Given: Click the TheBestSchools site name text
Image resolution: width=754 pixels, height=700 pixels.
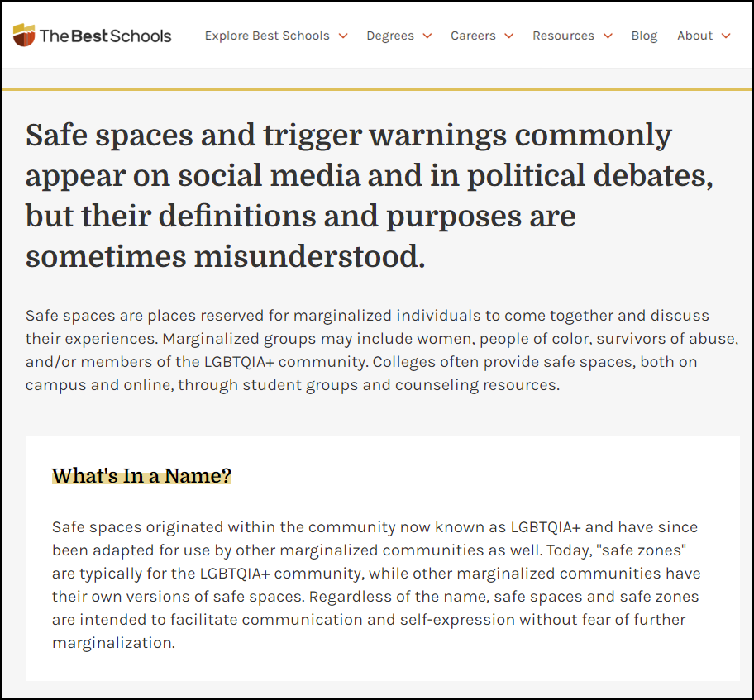Looking at the screenshot, I should [x=105, y=36].
